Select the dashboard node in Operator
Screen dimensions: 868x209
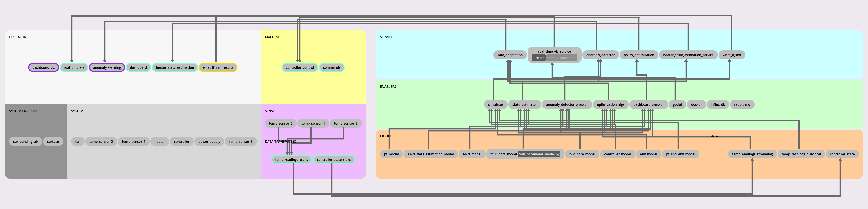[x=138, y=67]
